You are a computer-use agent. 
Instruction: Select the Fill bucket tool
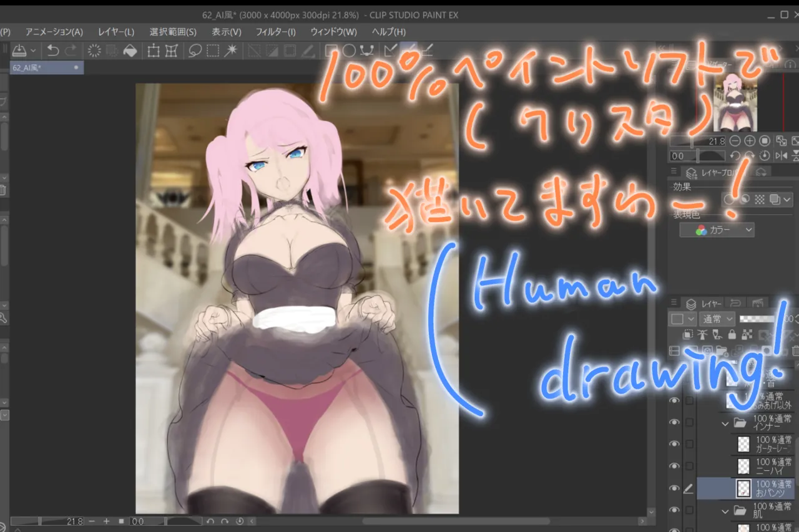tap(131, 52)
